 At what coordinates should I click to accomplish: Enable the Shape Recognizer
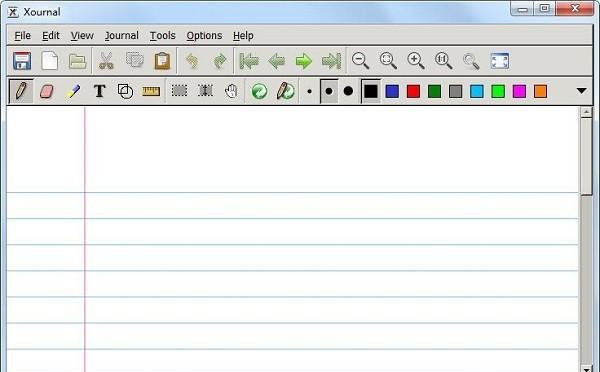pyautogui.click(x=125, y=91)
